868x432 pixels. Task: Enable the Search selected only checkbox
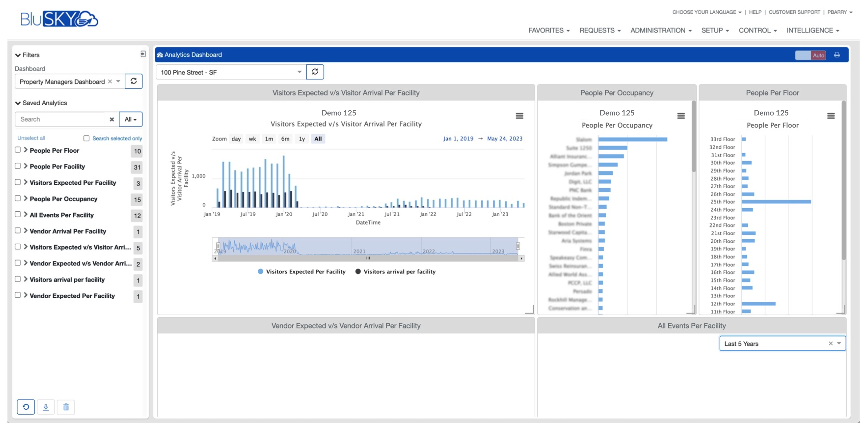(87, 138)
